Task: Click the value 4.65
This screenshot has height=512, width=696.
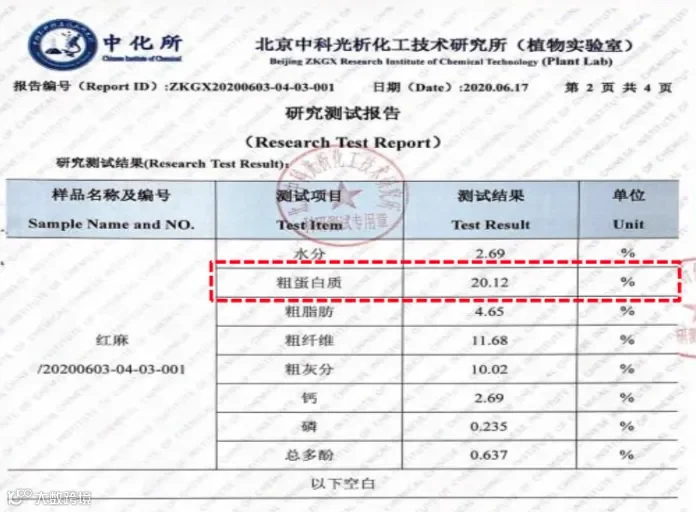Action: (490, 312)
